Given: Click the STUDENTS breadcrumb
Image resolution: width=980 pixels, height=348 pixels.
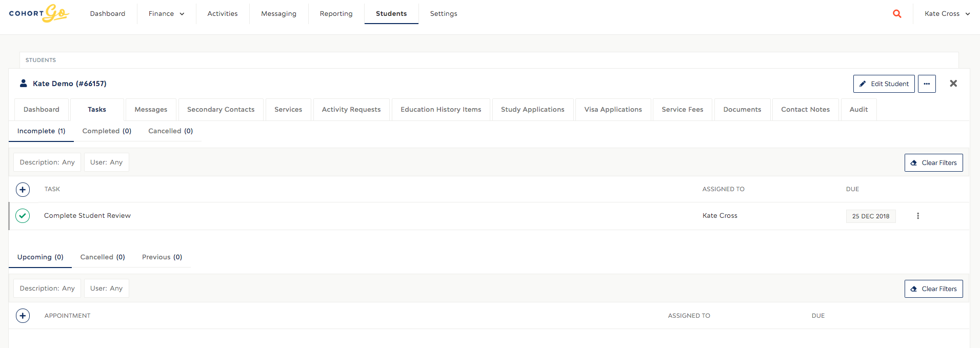Looking at the screenshot, I should pos(41,60).
